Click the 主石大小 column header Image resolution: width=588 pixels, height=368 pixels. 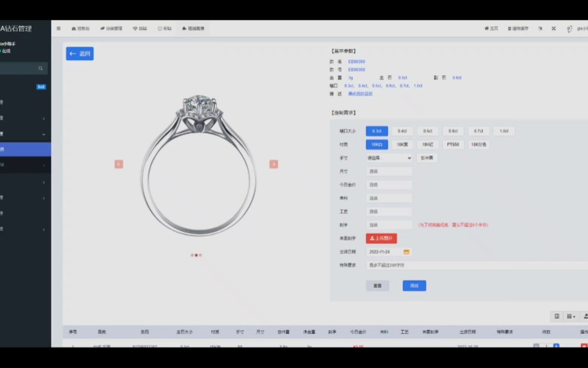pos(184,332)
